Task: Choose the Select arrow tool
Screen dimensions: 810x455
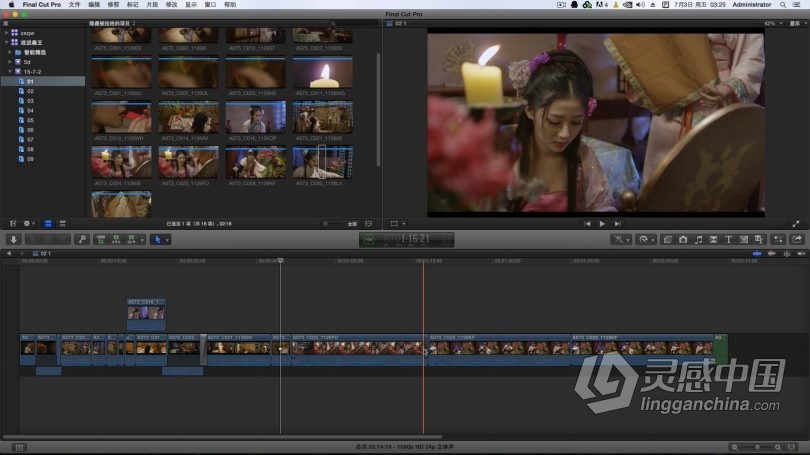Action: tap(158, 240)
